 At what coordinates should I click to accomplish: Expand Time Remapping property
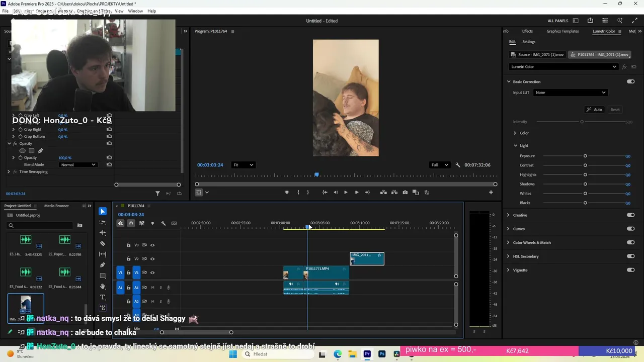[x=9, y=172]
